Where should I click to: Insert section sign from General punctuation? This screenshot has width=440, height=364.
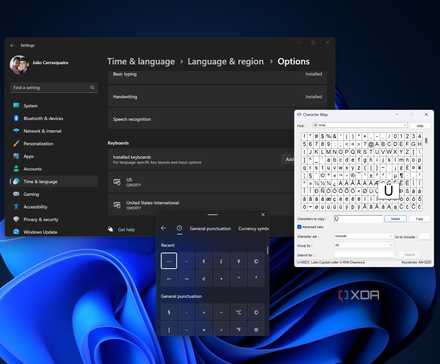tap(169, 312)
